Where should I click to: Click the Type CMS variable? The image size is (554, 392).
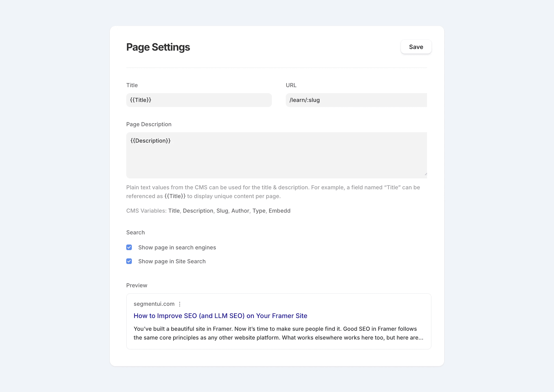pos(259,211)
